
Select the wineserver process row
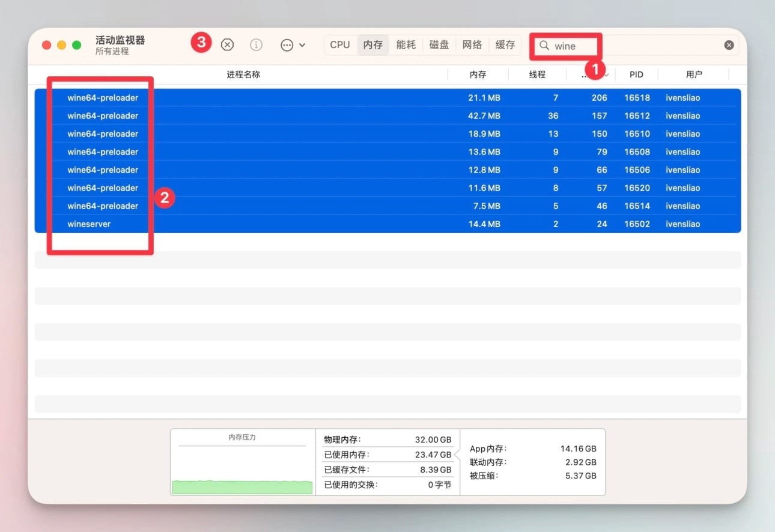tap(240, 223)
